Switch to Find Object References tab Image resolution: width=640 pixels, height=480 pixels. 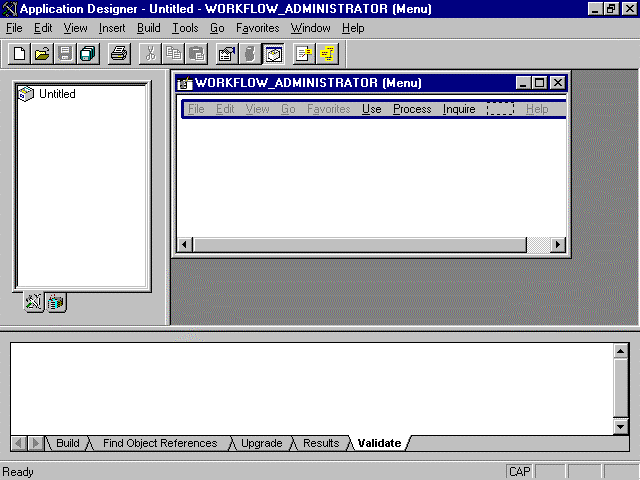click(160, 443)
